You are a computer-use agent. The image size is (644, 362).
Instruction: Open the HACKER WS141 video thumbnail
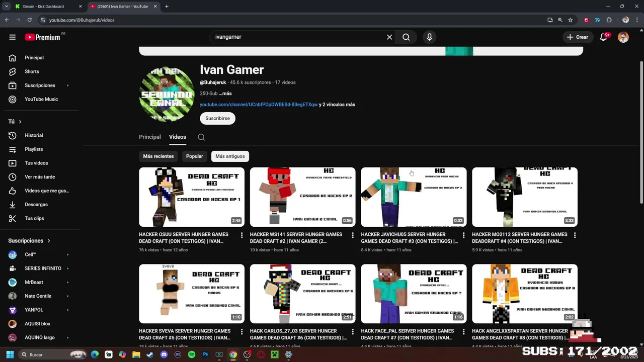click(x=303, y=197)
